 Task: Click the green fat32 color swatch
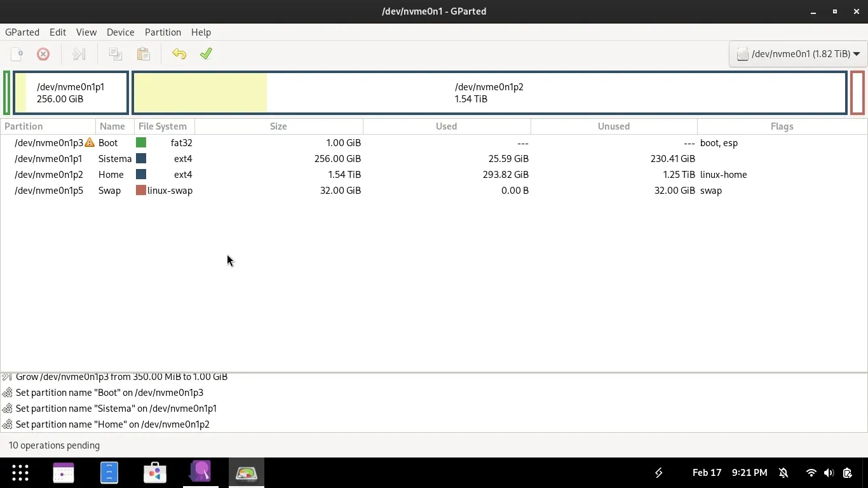pyautogui.click(x=141, y=143)
